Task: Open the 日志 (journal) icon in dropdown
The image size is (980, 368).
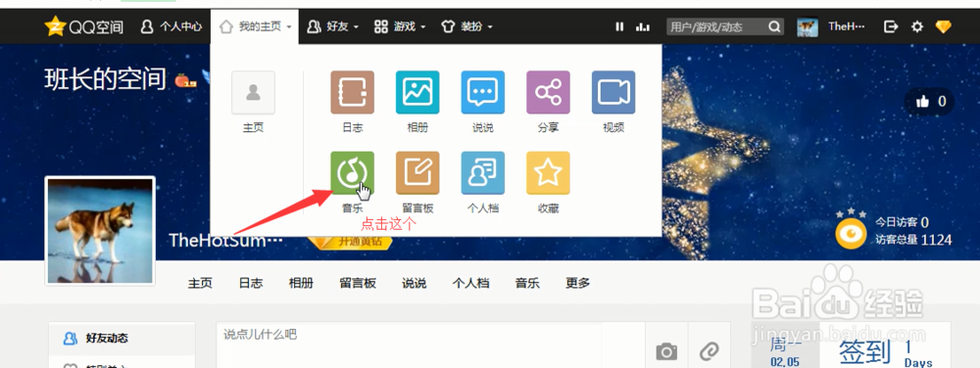Action: (x=353, y=92)
